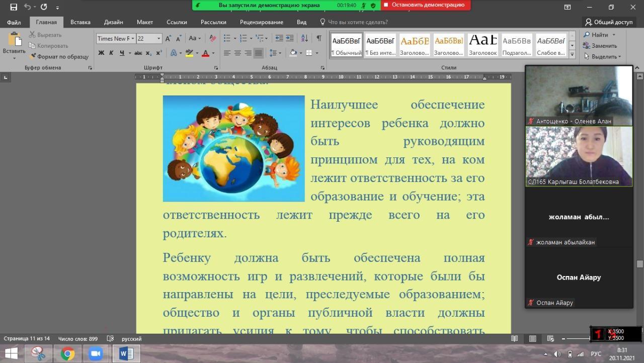This screenshot has height=363, width=644.
Task: Toggle italic formatting (К)
Action: (111, 53)
